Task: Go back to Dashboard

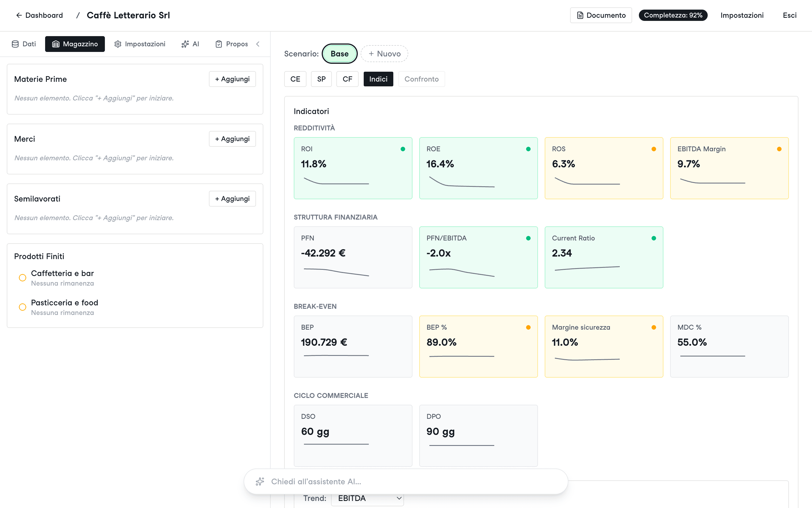Action: tap(39, 15)
